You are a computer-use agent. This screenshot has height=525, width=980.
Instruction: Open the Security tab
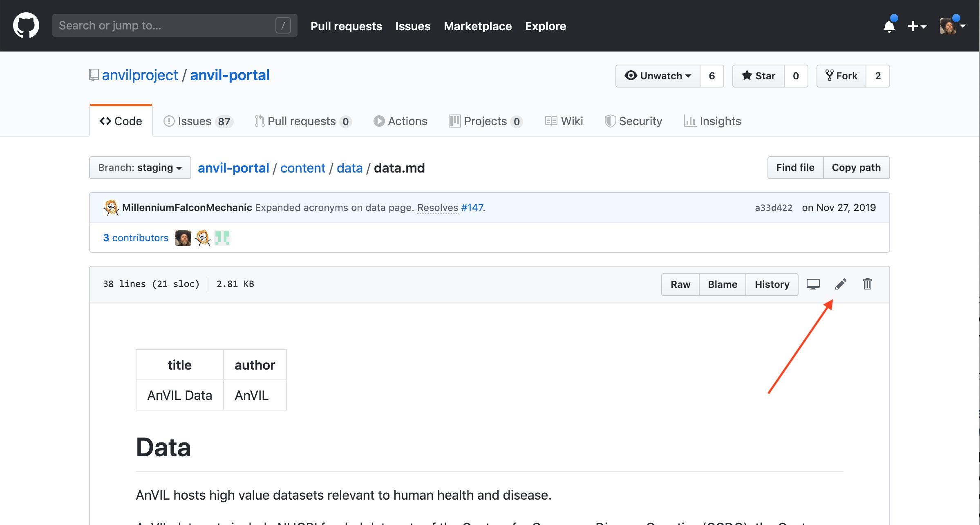pos(633,121)
